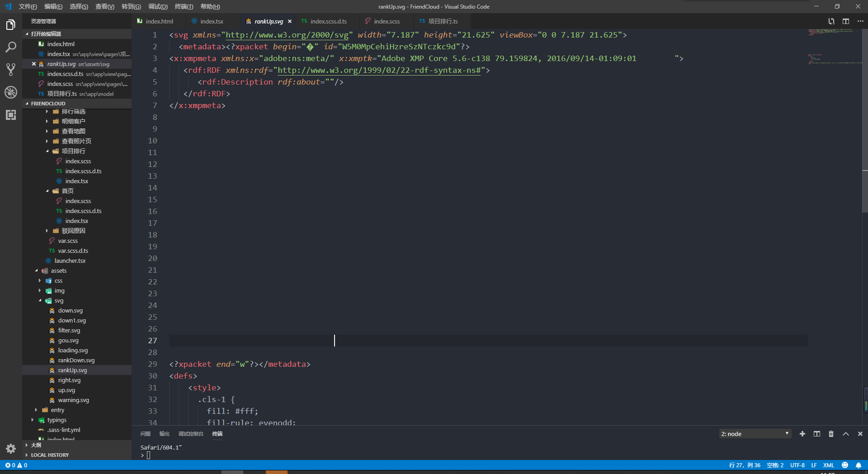The image size is (868, 474).
Task: Expand the LOCAL HISTORY section
Action: (x=77, y=455)
